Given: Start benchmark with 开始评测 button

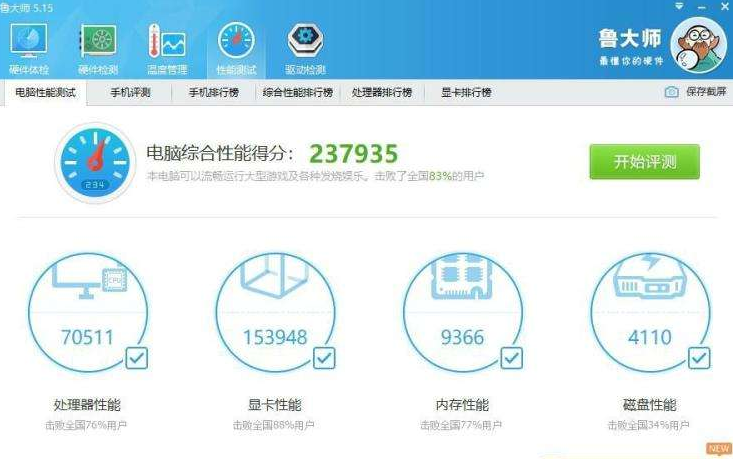Looking at the screenshot, I should 645,162.
